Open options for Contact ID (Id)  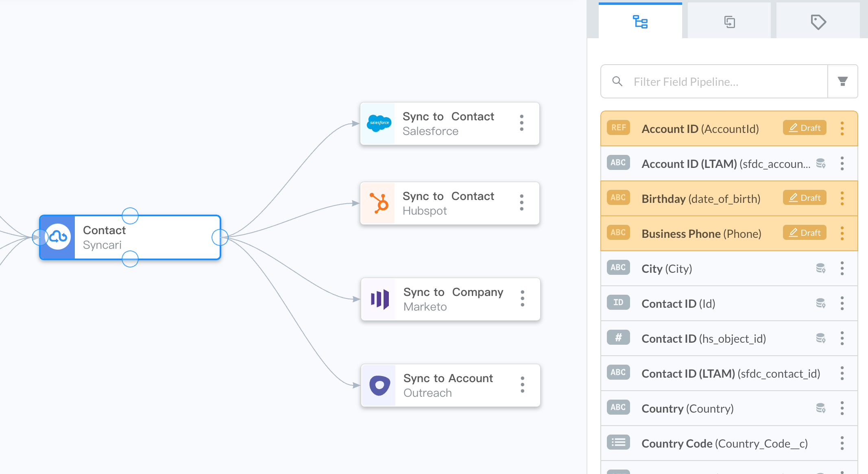(x=842, y=303)
